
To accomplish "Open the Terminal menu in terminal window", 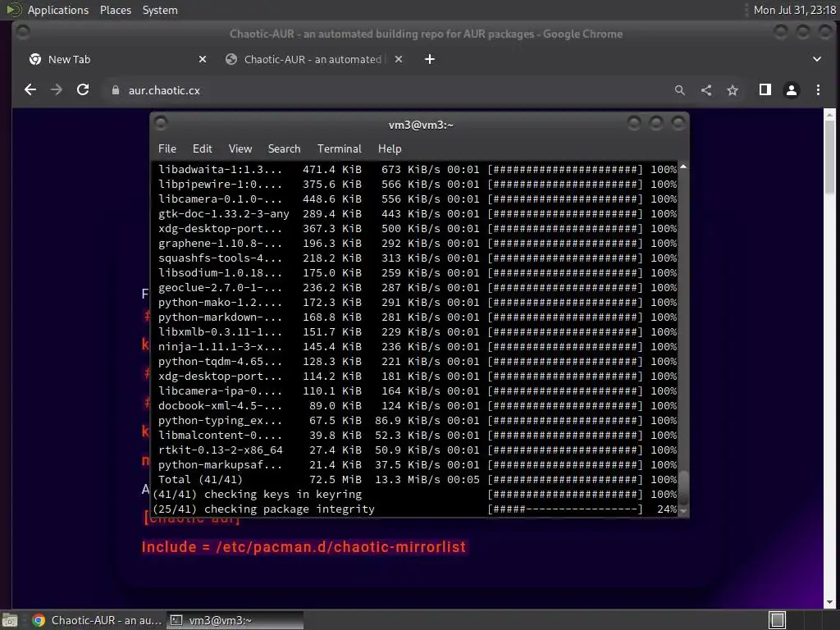I will tap(339, 149).
